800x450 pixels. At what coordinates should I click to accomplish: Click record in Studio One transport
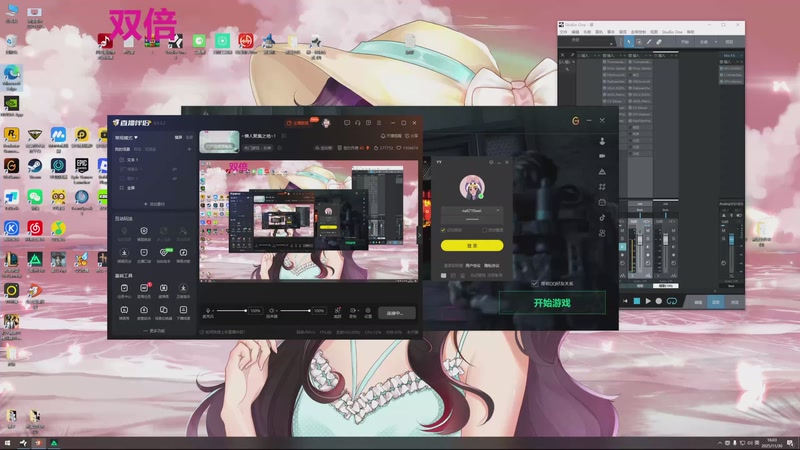[x=659, y=301]
